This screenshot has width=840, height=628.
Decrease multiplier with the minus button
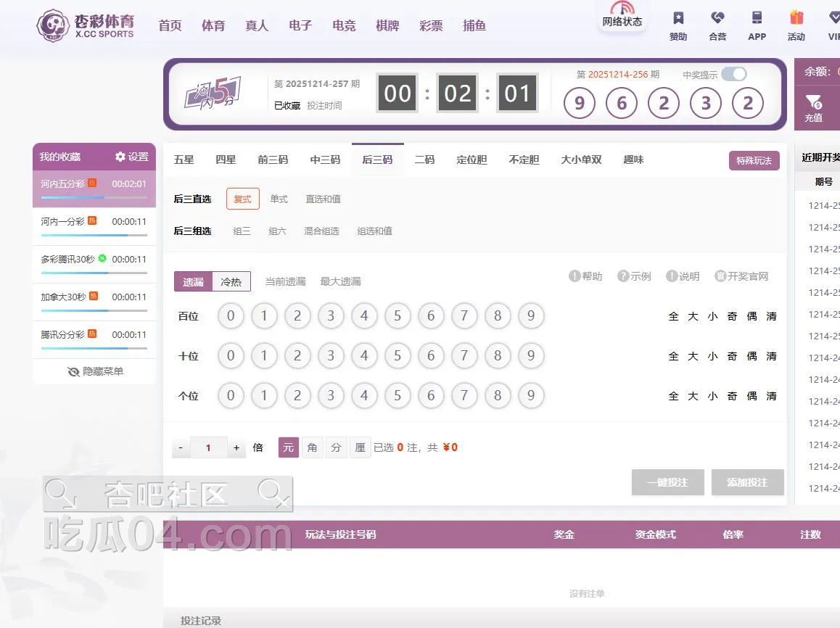(x=181, y=447)
